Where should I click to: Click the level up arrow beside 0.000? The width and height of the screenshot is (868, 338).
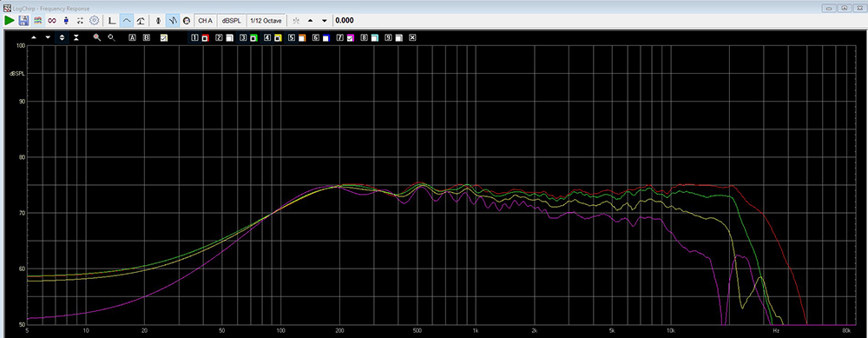tap(310, 21)
